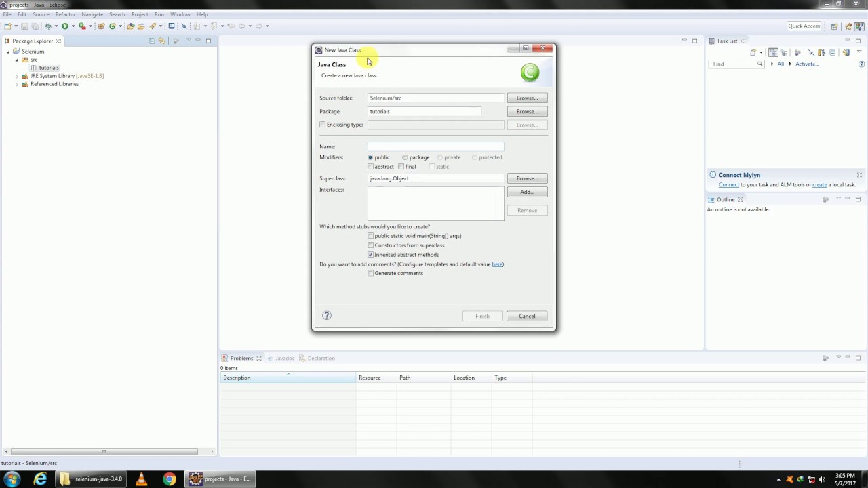Click the Run Last Tool external tools icon

[82, 26]
